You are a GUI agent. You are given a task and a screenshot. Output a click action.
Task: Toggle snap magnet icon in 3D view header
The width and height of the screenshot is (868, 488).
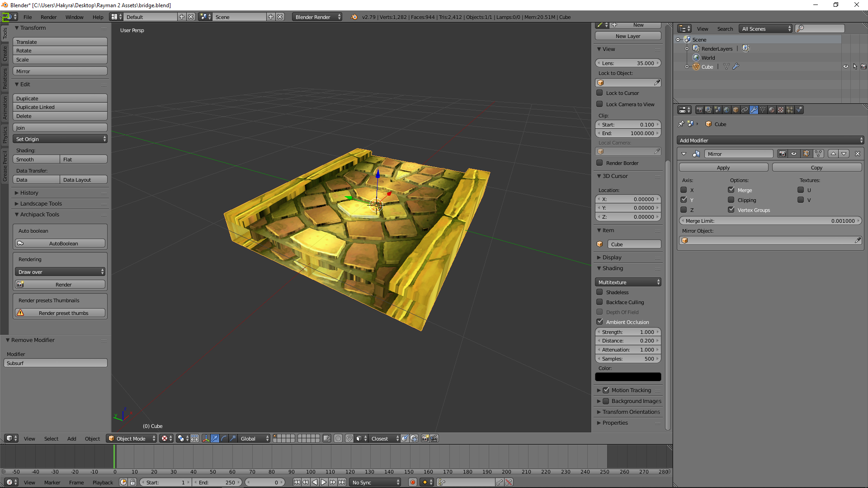[349, 438]
